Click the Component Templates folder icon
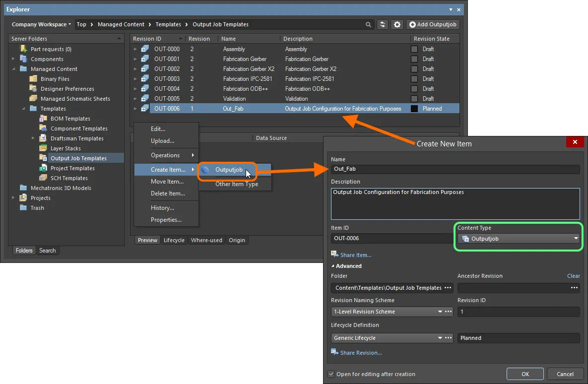Viewport: 588px width, 384px height. click(43, 128)
